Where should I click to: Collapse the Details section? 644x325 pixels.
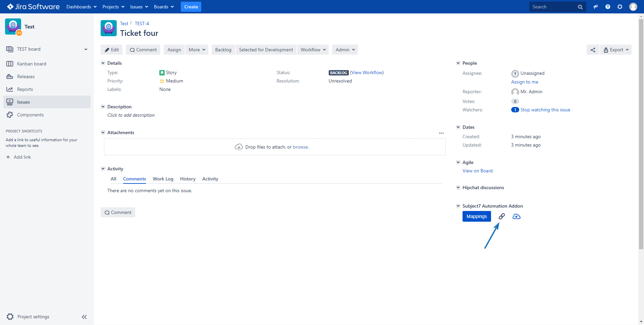point(103,63)
